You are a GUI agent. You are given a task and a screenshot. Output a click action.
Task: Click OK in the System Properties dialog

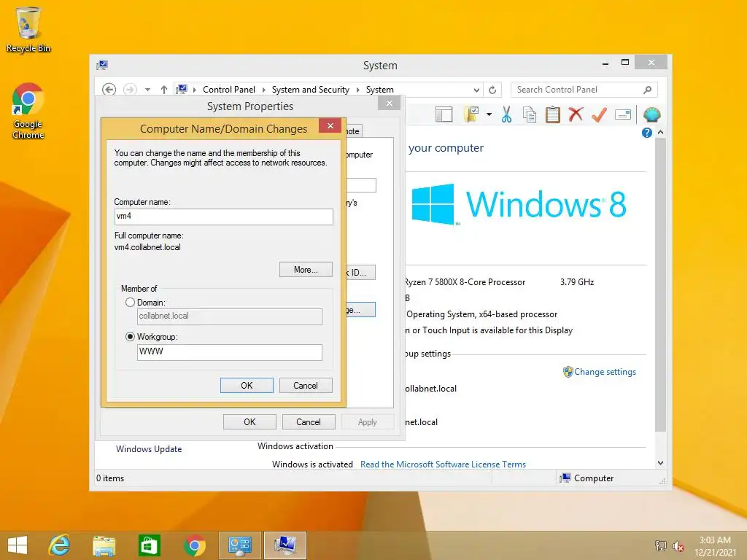pyautogui.click(x=249, y=422)
